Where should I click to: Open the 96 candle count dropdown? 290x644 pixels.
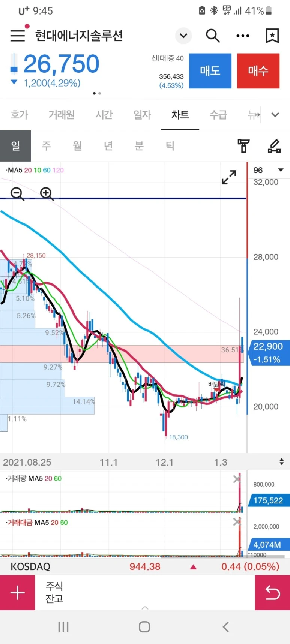(x=268, y=170)
